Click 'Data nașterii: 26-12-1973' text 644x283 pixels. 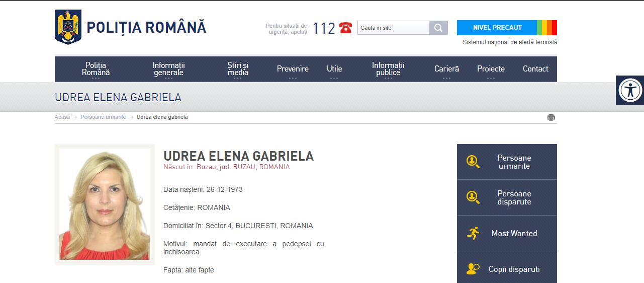pos(203,189)
